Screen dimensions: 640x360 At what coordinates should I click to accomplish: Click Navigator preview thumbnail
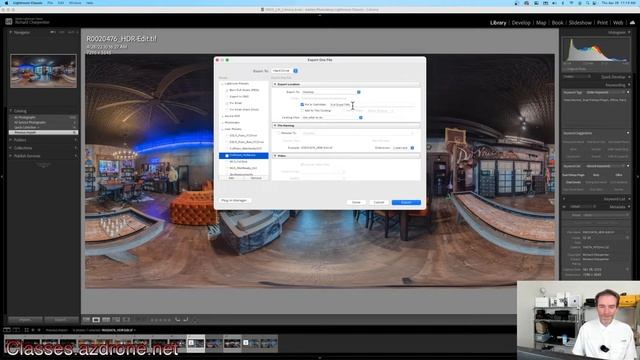click(43, 71)
